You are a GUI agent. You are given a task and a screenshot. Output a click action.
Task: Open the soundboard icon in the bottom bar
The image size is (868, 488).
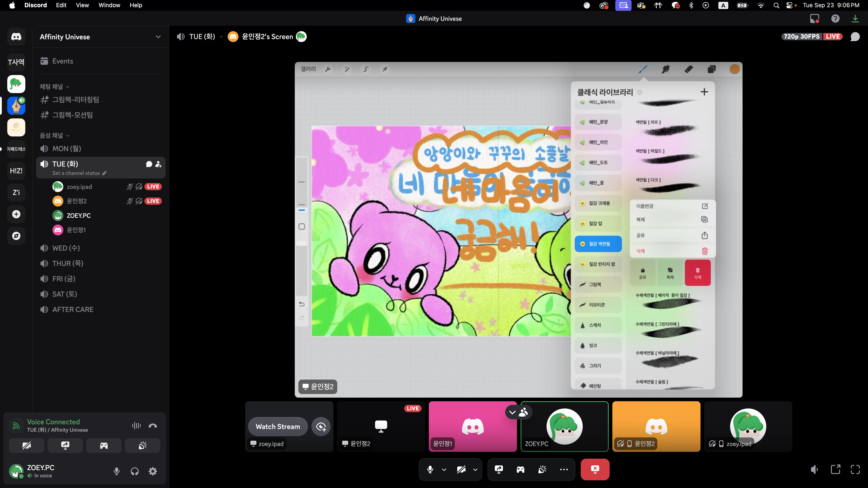click(542, 469)
